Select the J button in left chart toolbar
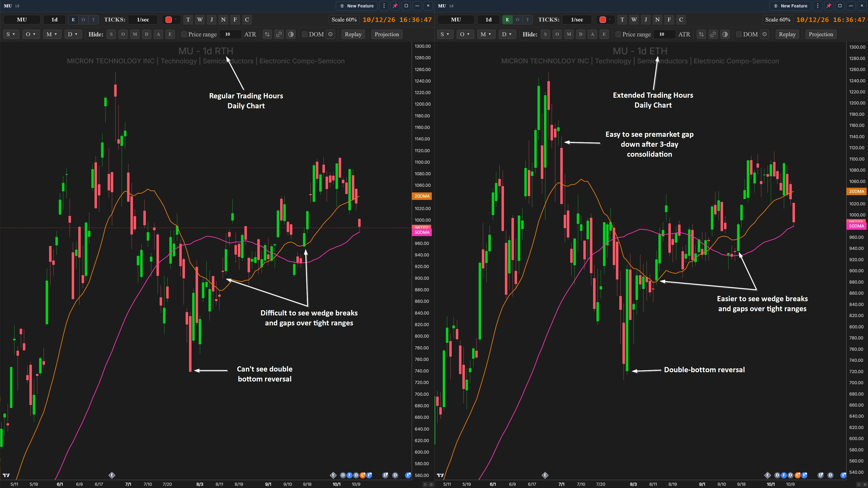This screenshot has height=488, width=868. coord(212,19)
